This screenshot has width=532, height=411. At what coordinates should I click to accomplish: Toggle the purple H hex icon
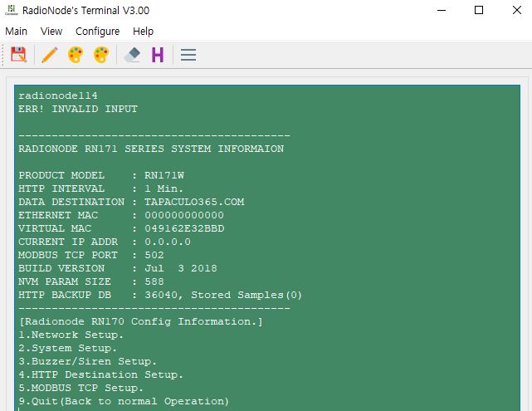point(158,55)
